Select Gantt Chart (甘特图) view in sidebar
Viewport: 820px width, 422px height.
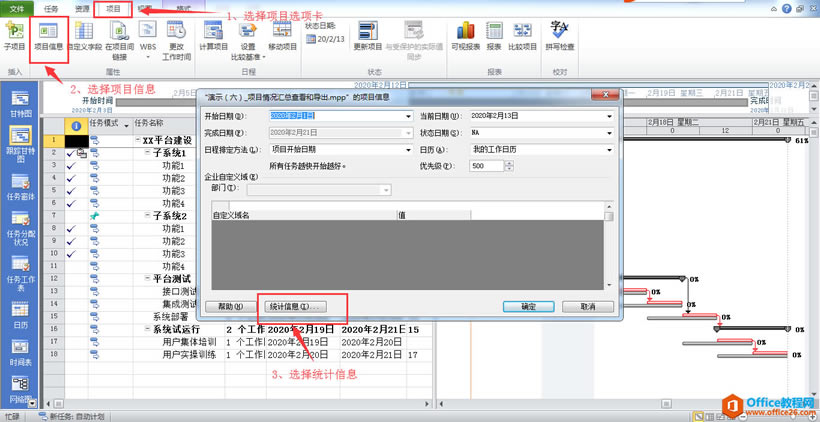[20, 104]
